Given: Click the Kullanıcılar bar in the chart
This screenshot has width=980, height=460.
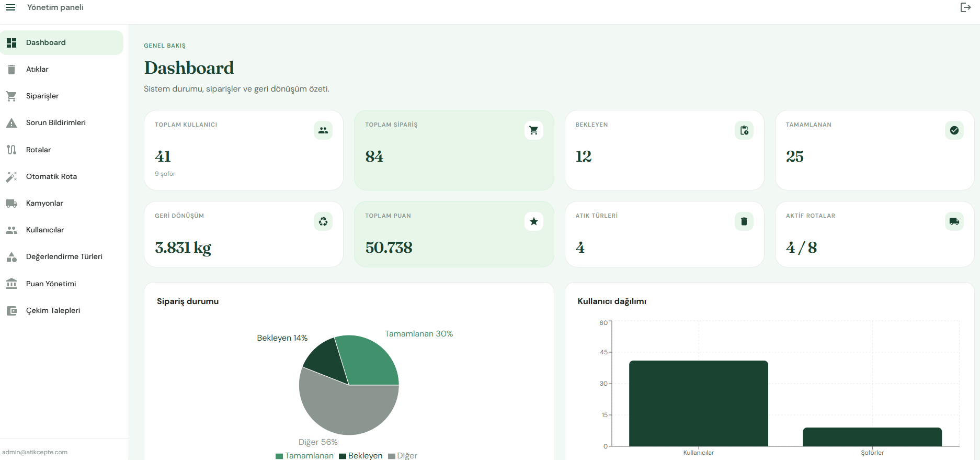Looking at the screenshot, I should click(699, 403).
